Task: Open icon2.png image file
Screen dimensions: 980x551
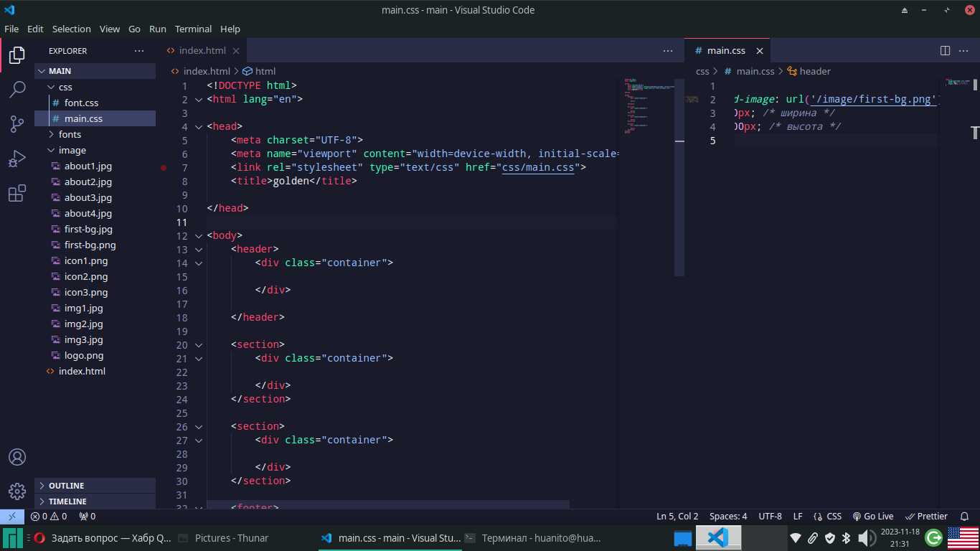Action: pyautogui.click(x=95, y=276)
